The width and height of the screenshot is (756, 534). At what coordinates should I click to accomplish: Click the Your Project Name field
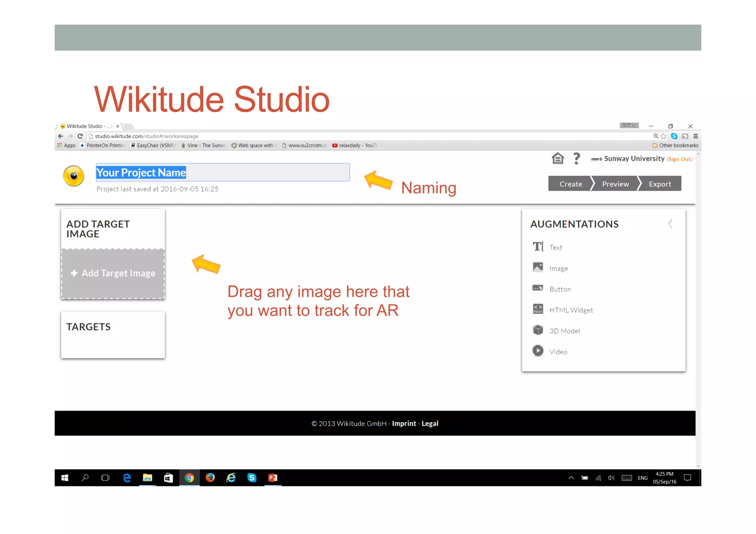pyautogui.click(x=223, y=172)
